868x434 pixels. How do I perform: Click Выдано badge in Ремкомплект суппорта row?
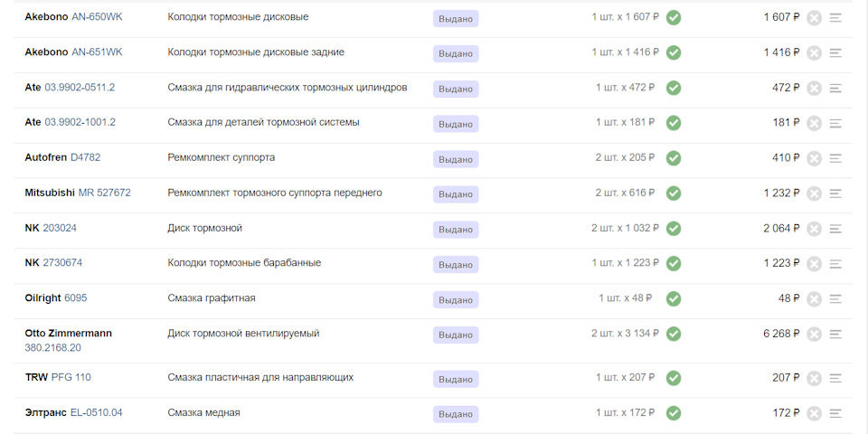[456, 159]
